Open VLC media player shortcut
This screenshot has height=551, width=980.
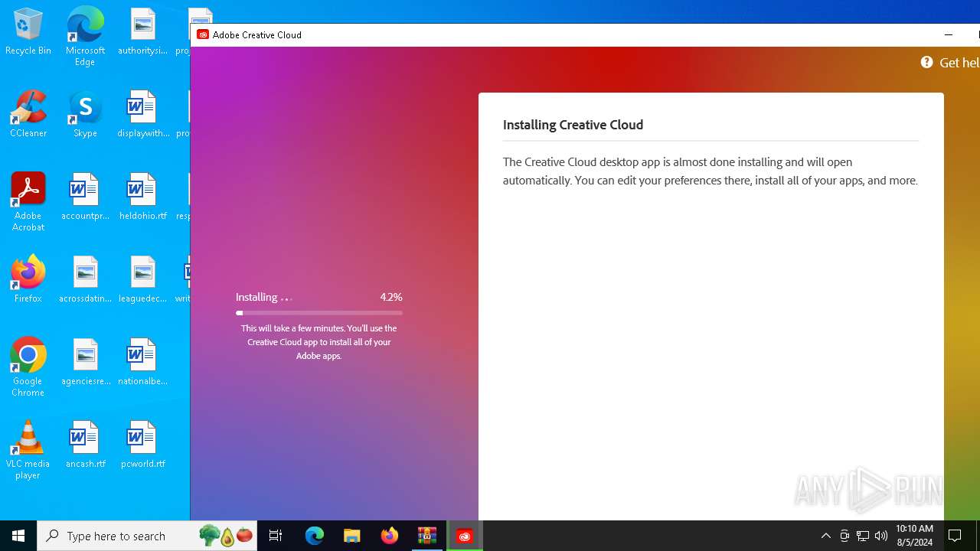pyautogui.click(x=28, y=450)
